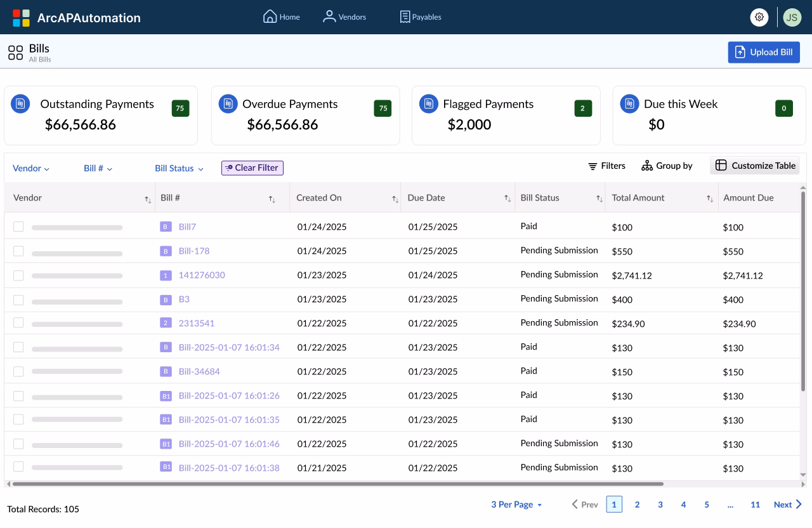Image resolution: width=812 pixels, height=528 pixels.
Task: Click the Prev page button
Action: [x=585, y=505]
